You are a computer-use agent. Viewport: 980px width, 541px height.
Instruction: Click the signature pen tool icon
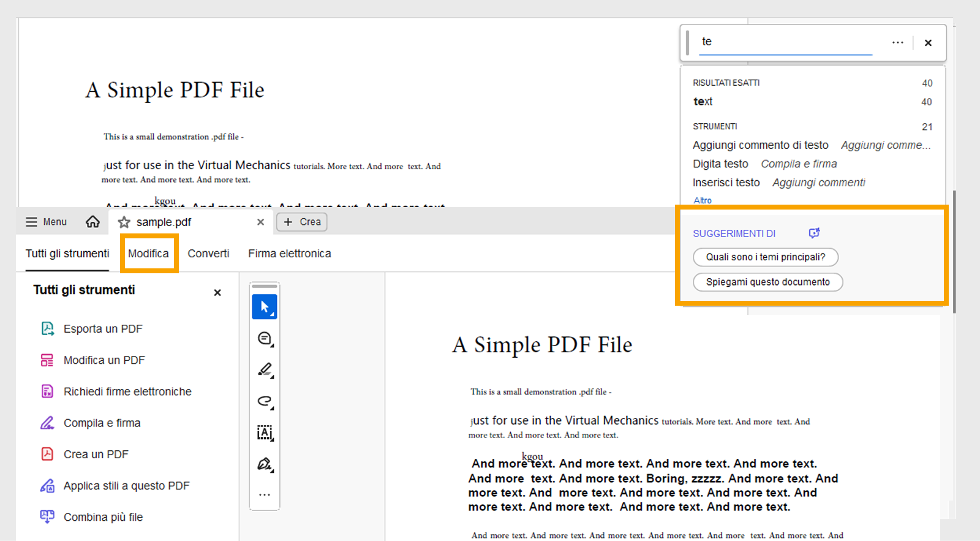click(x=265, y=464)
